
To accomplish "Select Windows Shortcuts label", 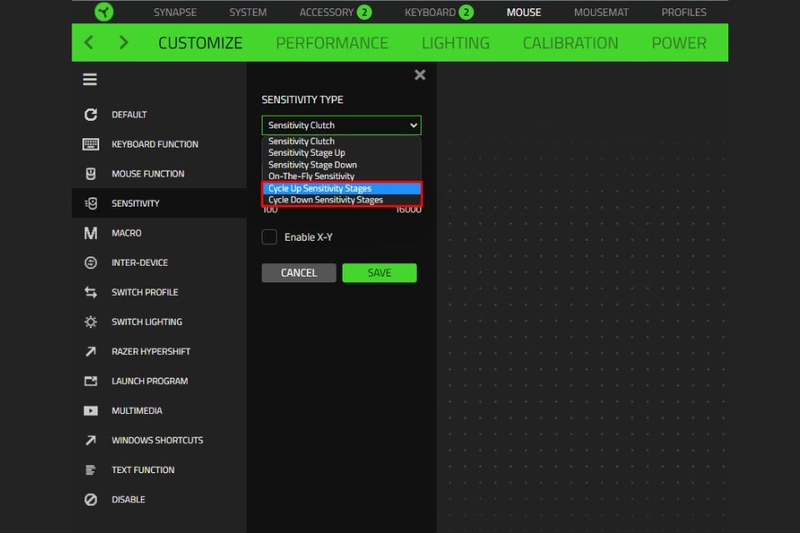I will point(157,440).
